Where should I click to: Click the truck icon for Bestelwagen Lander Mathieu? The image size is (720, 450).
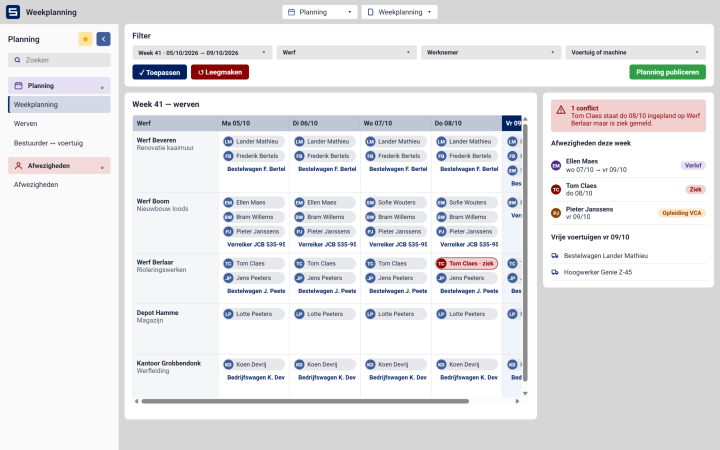click(x=555, y=256)
